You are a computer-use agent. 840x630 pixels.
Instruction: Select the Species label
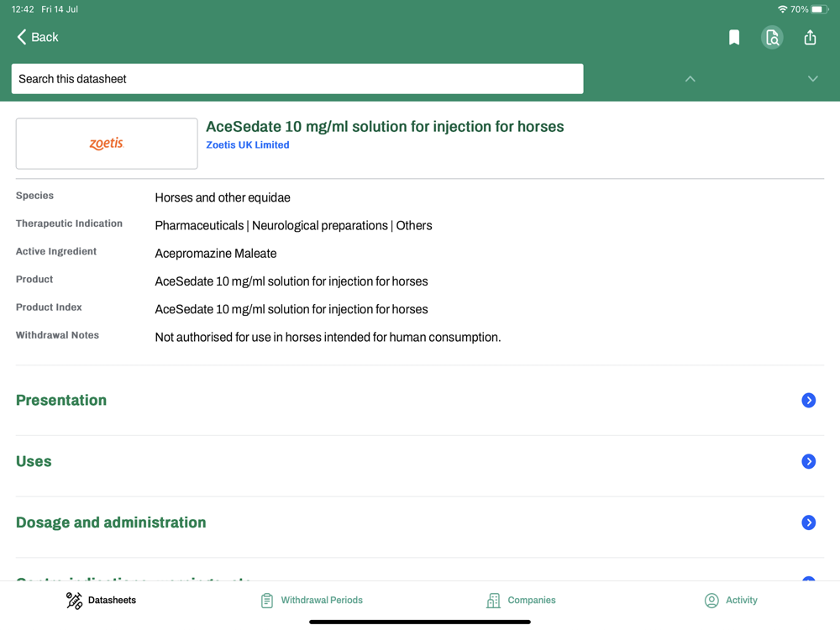coord(34,196)
